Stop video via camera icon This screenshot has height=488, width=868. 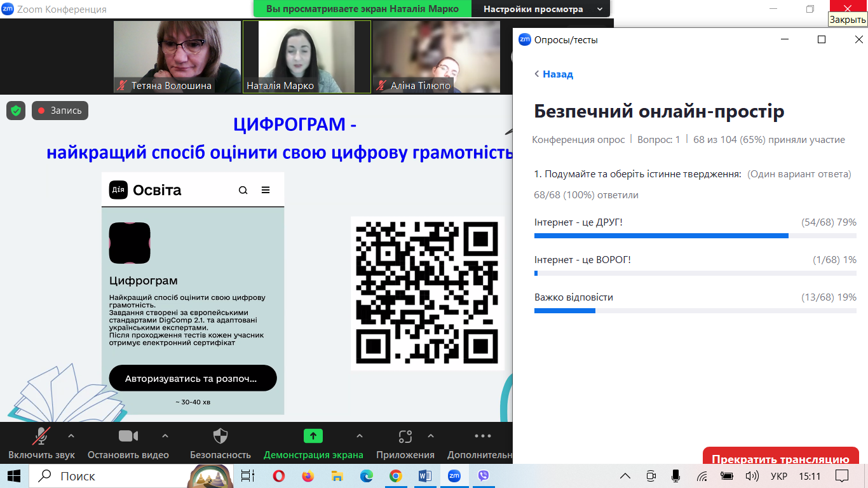click(x=128, y=436)
